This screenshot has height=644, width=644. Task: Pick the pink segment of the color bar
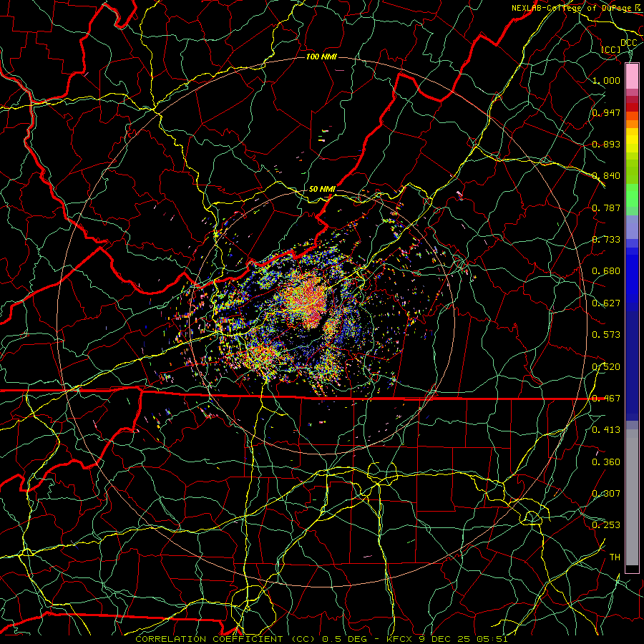click(632, 77)
